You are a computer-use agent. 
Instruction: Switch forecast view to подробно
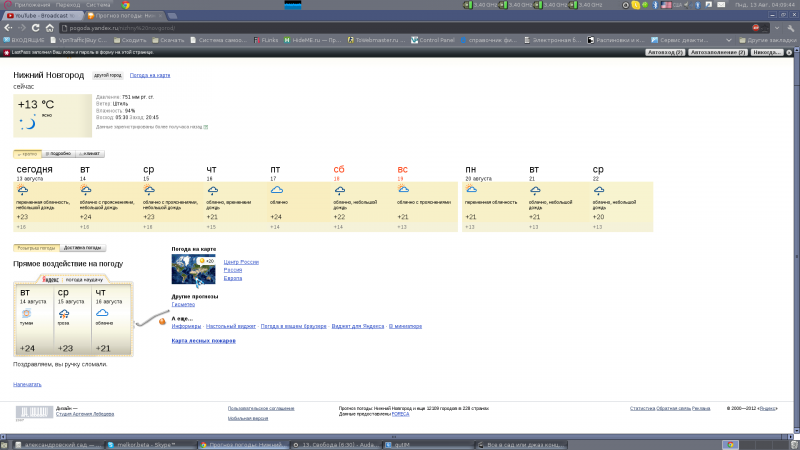58,154
